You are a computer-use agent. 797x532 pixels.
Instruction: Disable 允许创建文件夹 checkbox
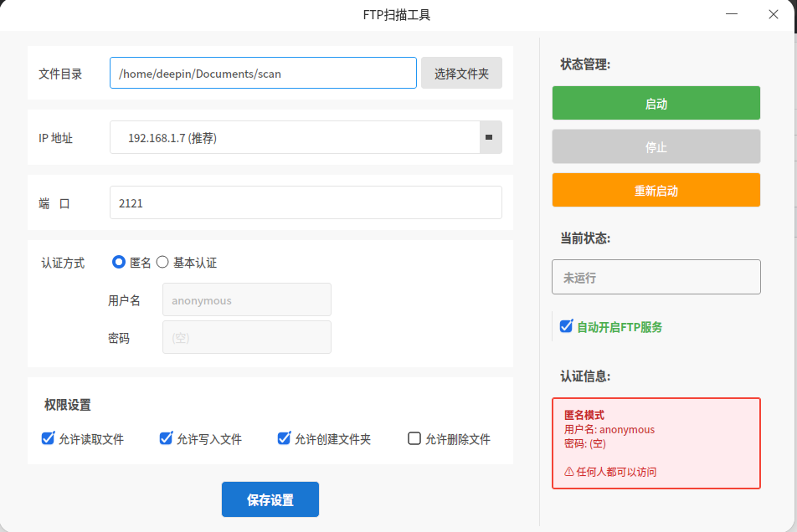click(284, 438)
